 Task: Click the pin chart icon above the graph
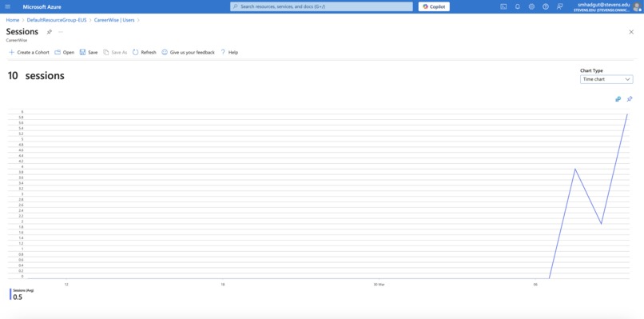(x=629, y=99)
